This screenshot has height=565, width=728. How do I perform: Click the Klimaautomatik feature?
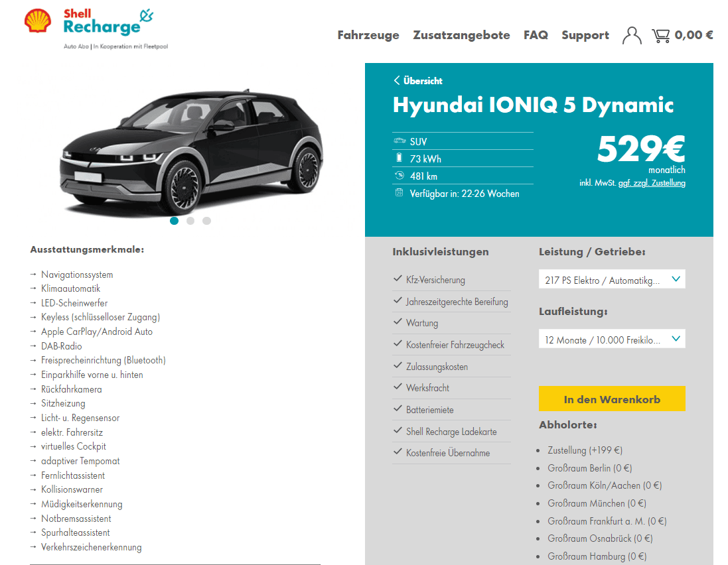(x=70, y=288)
